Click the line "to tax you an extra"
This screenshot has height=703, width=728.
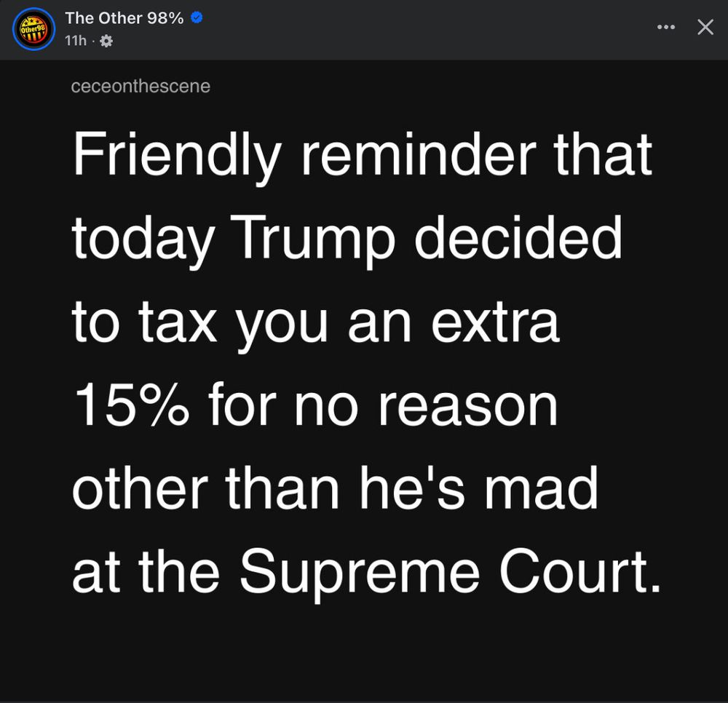coord(316,322)
